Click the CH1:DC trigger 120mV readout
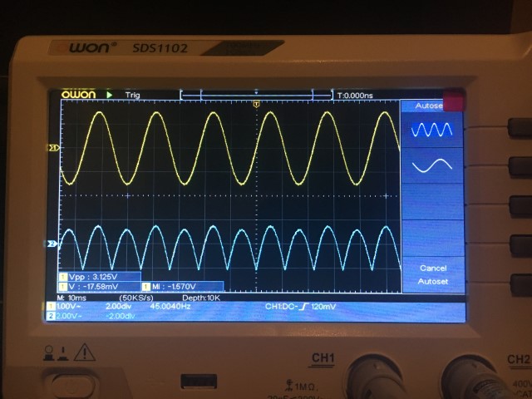Image resolution: width=532 pixels, height=399 pixels. click(300, 307)
